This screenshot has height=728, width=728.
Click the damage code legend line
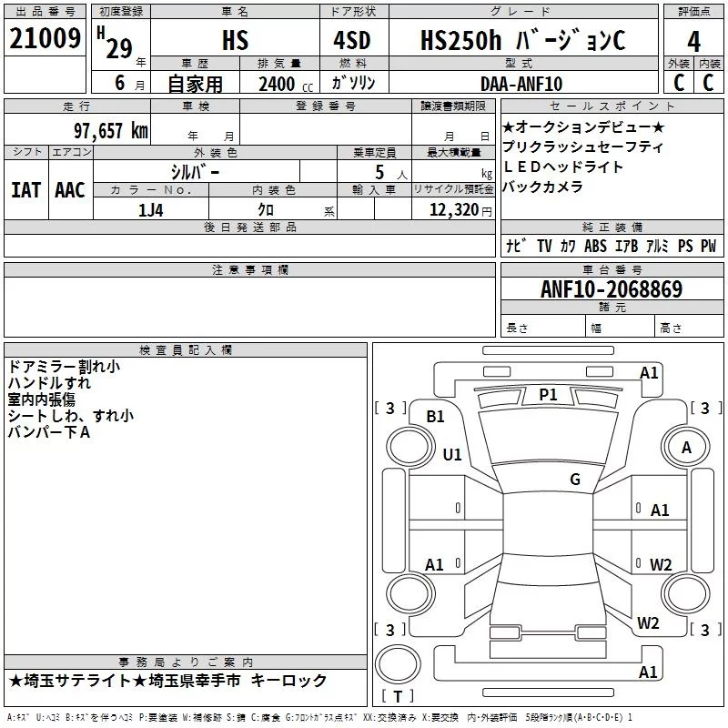coord(319,718)
